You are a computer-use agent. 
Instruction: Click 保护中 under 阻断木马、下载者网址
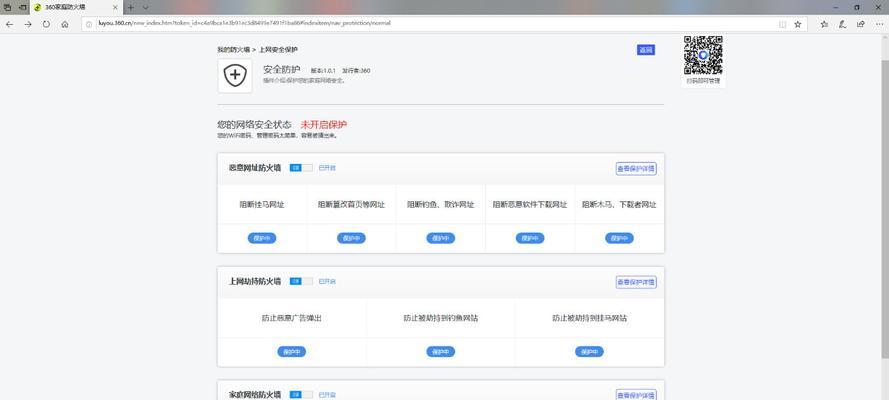coord(619,239)
